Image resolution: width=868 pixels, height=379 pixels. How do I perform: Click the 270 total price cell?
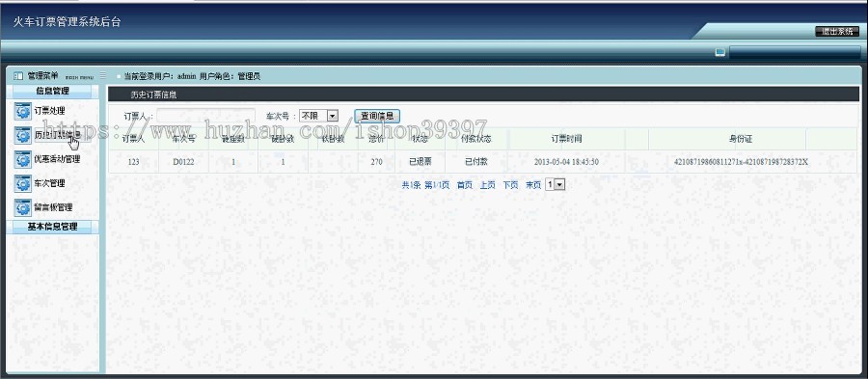pyautogui.click(x=377, y=162)
